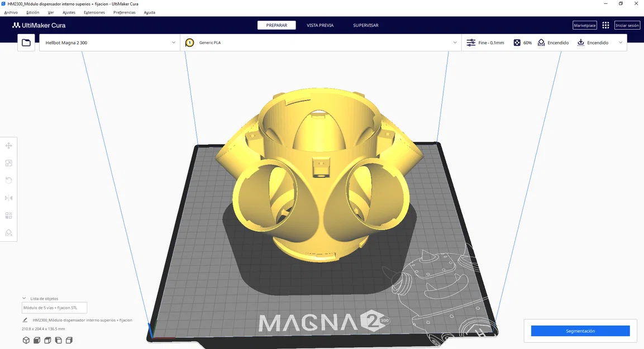
Task: Click the print settings sliders icon
Action: pos(471,42)
